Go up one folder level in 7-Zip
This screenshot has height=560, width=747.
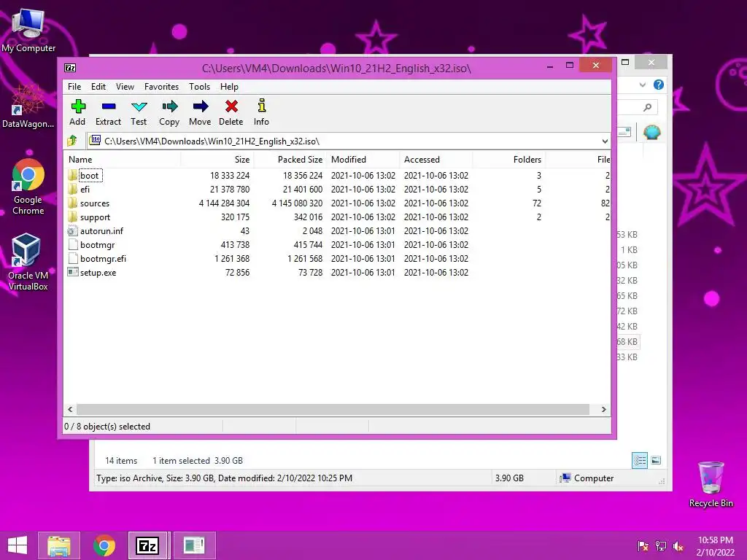(x=72, y=141)
